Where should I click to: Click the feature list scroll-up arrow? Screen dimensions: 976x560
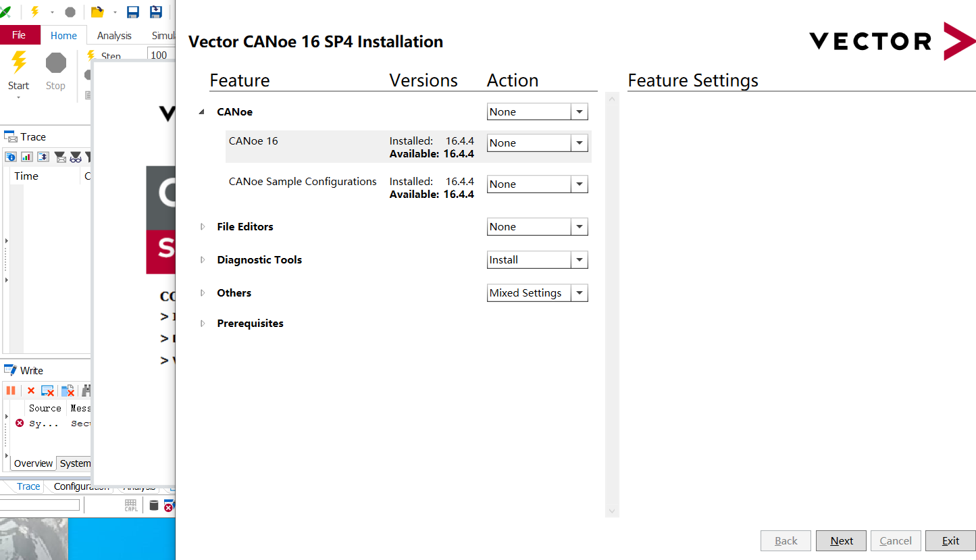pyautogui.click(x=612, y=100)
